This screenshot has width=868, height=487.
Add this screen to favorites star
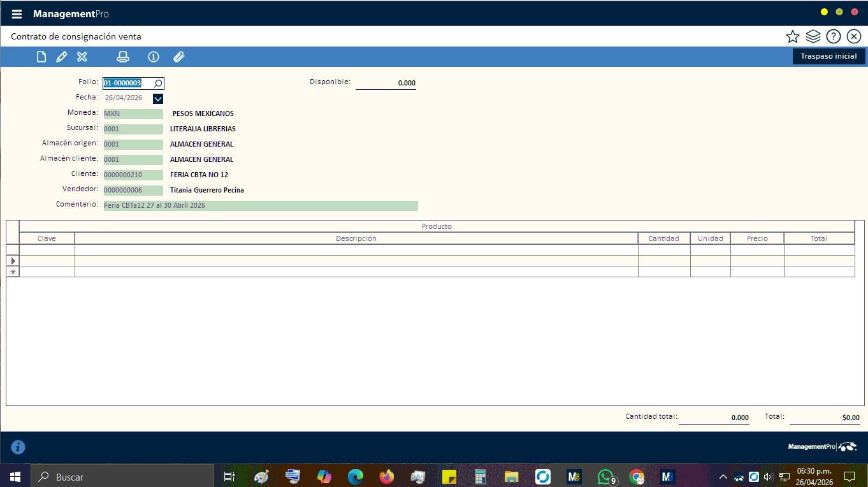pyautogui.click(x=792, y=36)
